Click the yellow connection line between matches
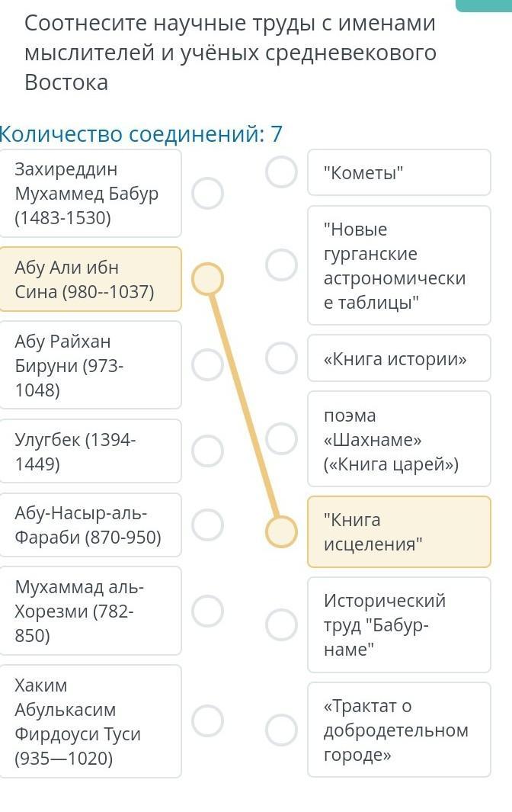Screen dimensions: 512x812 245,405
